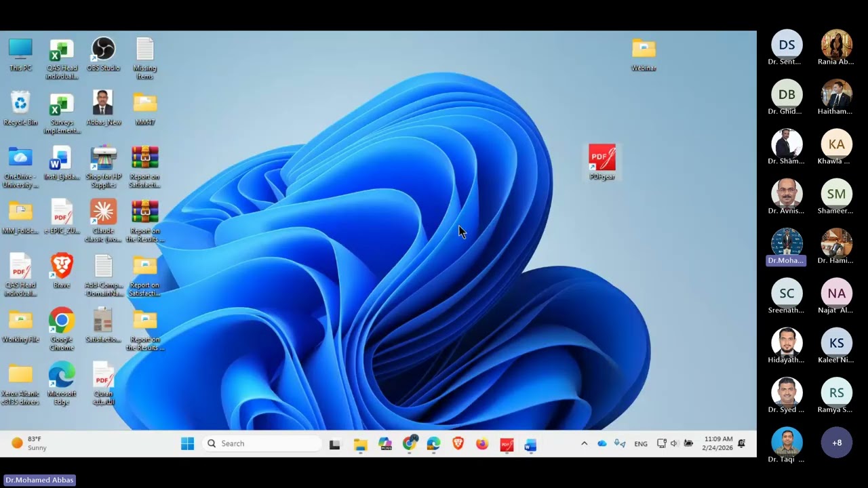
Task: Expand the hidden system tray icons chevron
Action: click(584, 444)
